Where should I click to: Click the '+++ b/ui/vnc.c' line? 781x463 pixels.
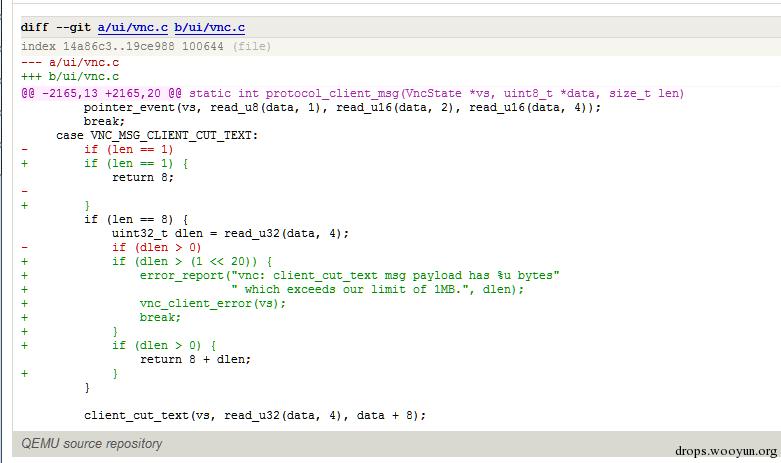(70, 77)
